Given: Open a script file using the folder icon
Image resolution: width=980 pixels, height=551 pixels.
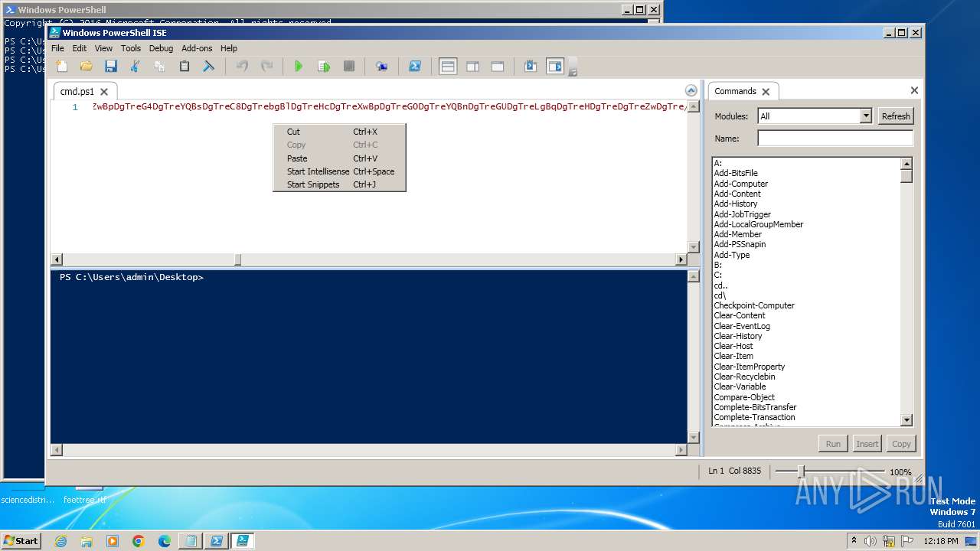Looking at the screenshot, I should (x=87, y=67).
